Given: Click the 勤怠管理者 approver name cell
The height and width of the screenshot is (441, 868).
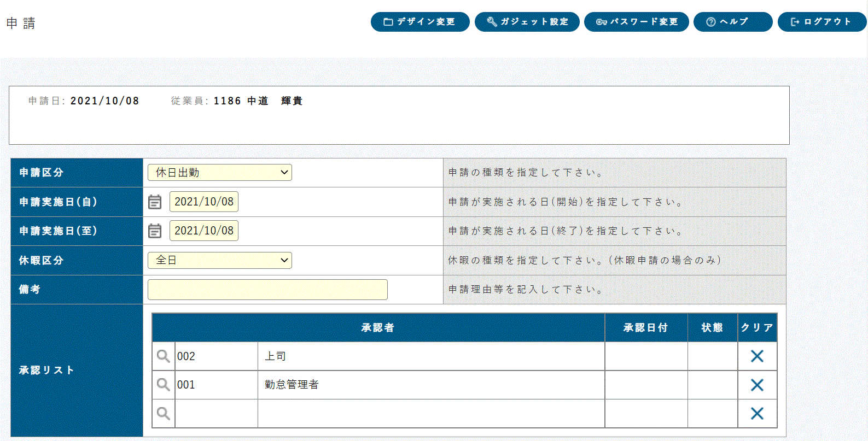Looking at the screenshot, I should [431, 385].
